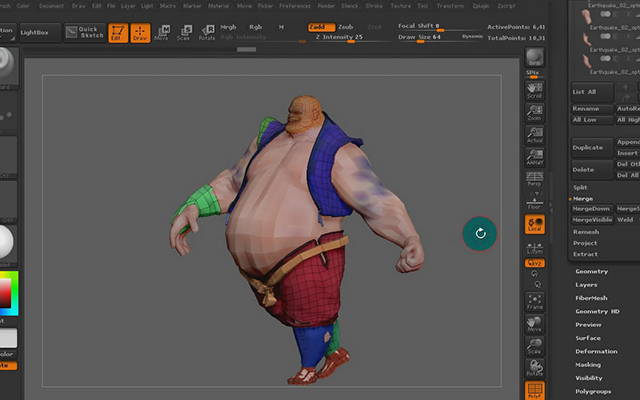Expand the Remesh section
This screenshot has width=640, height=400.
(586, 232)
